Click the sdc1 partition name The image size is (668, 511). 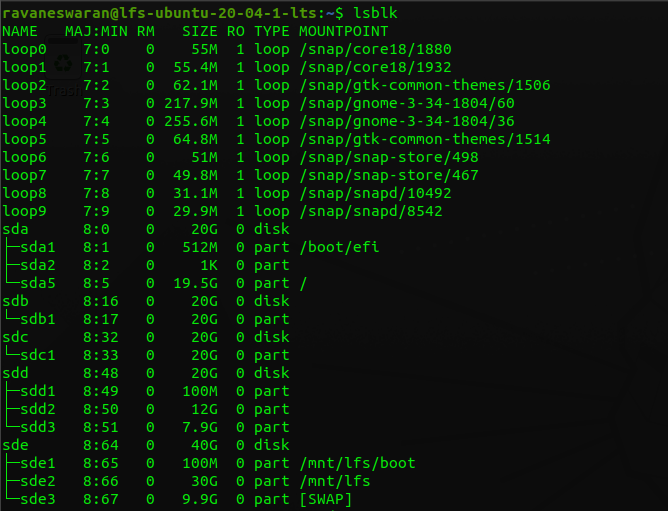(38, 355)
